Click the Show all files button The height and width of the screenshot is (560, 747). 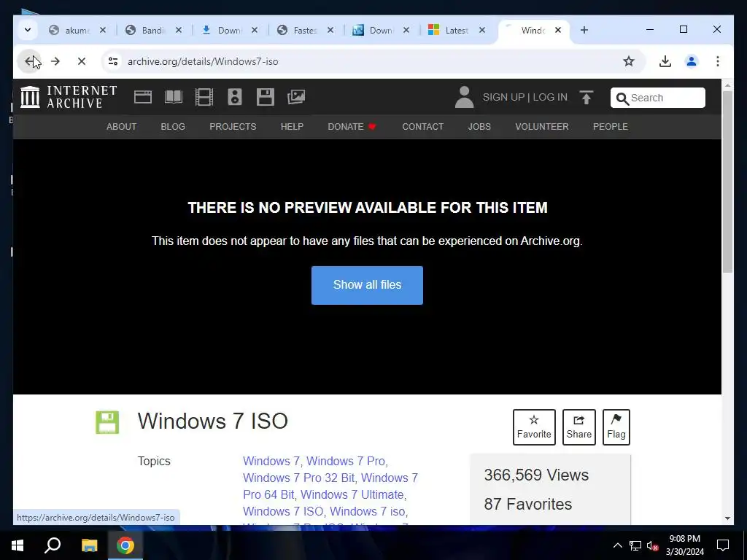pyautogui.click(x=367, y=285)
